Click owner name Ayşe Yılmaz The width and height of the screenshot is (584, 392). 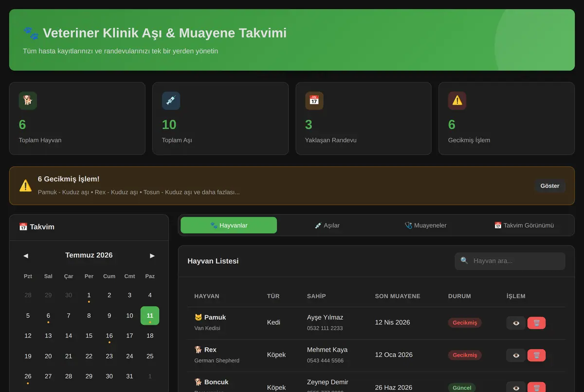[x=325, y=317]
